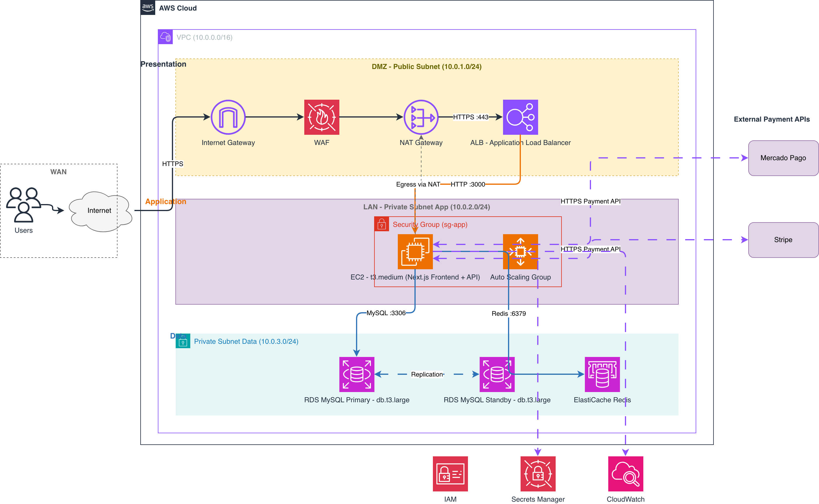Select the orange 'Application' tier label
This screenshot has height=504, width=819.
point(166,201)
